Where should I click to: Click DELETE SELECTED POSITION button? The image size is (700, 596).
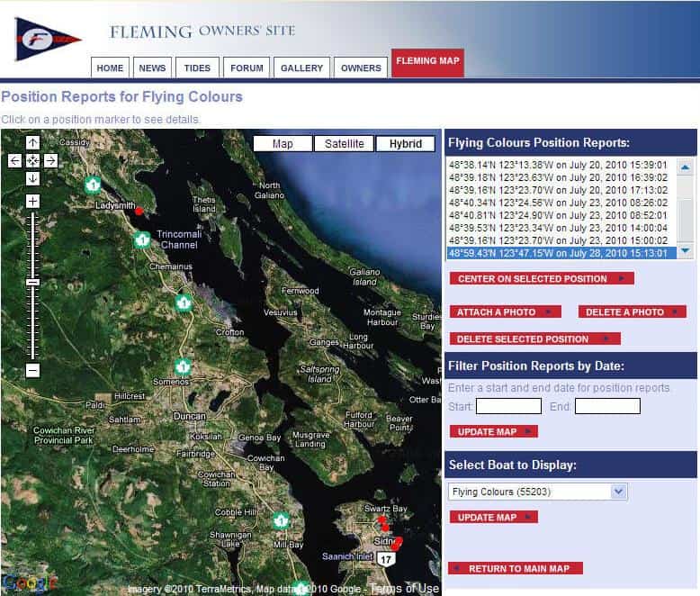tap(534, 339)
